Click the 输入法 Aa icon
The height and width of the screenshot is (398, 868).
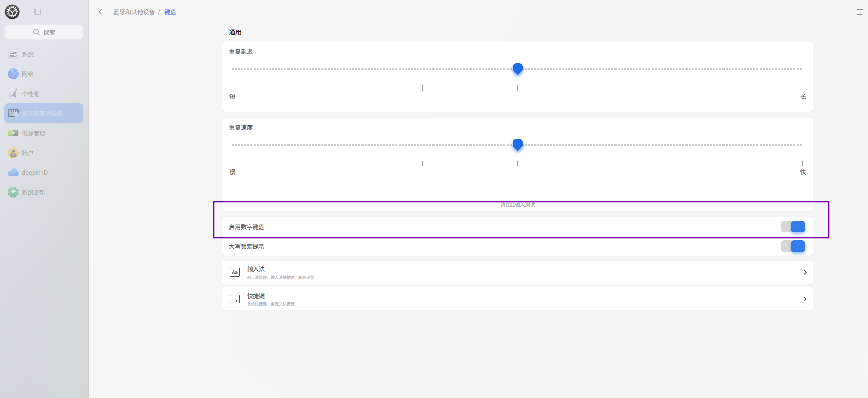(x=235, y=272)
